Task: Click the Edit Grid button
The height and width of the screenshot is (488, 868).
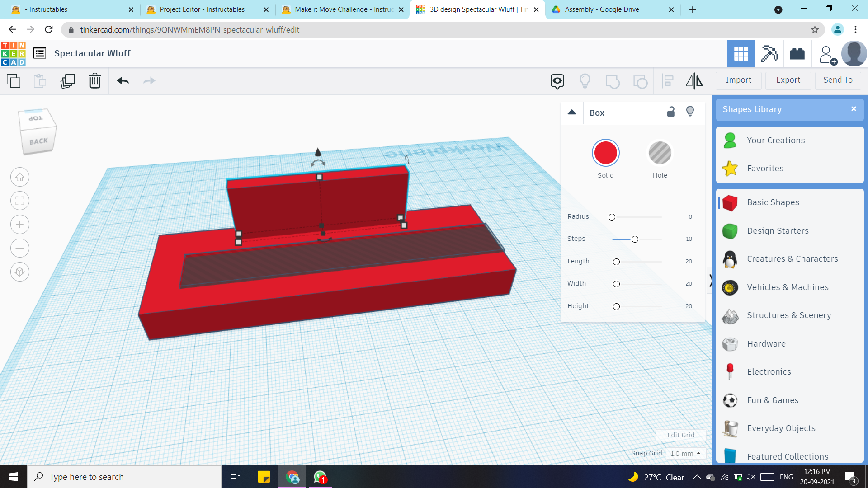Action: pos(680,435)
